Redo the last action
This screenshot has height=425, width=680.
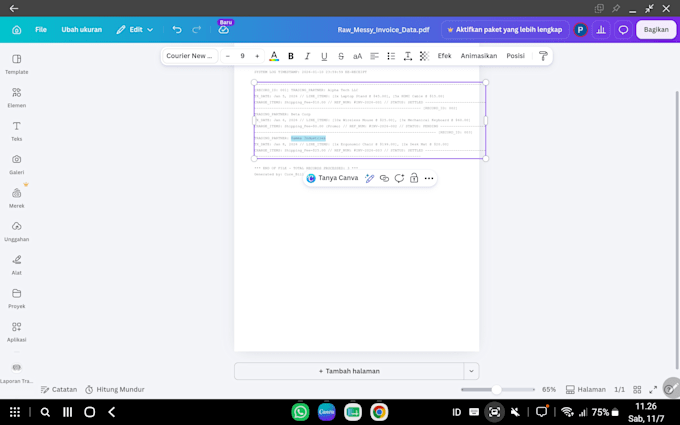coord(197,29)
